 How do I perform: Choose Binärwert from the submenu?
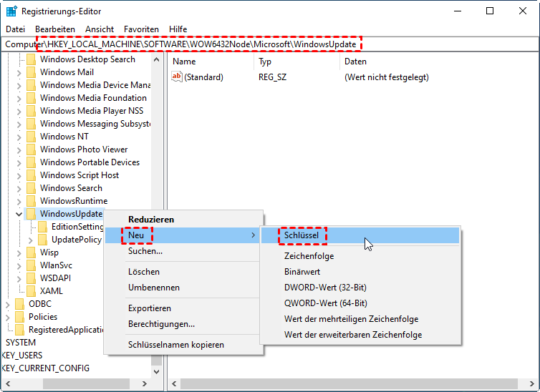[x=360, y=272]
